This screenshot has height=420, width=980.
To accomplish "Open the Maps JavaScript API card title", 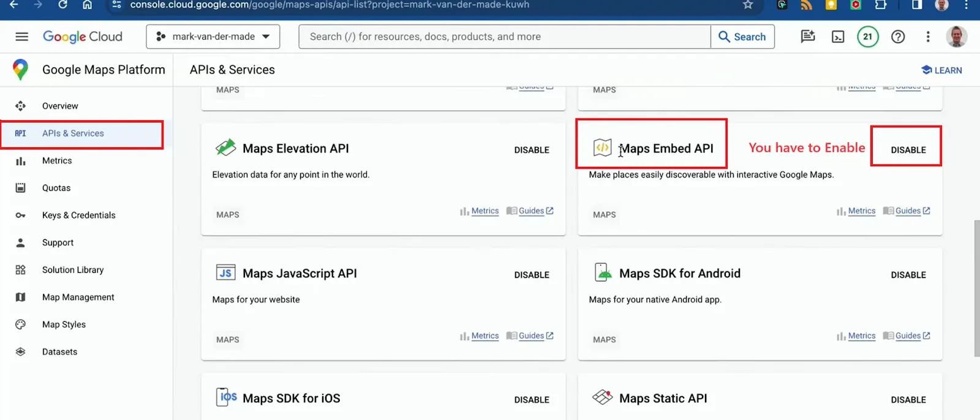I will coord(300,274).
